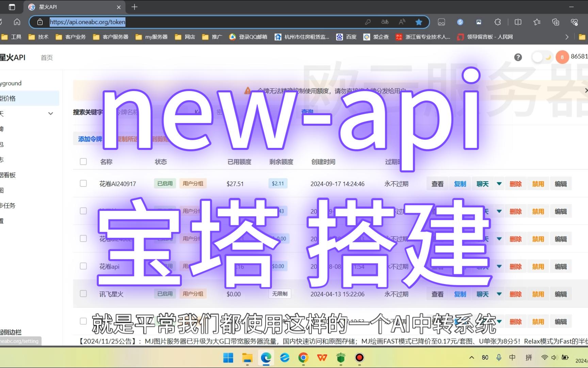
Task: Click the red screen recorder taskbar icon
Action: coord(359,357)
